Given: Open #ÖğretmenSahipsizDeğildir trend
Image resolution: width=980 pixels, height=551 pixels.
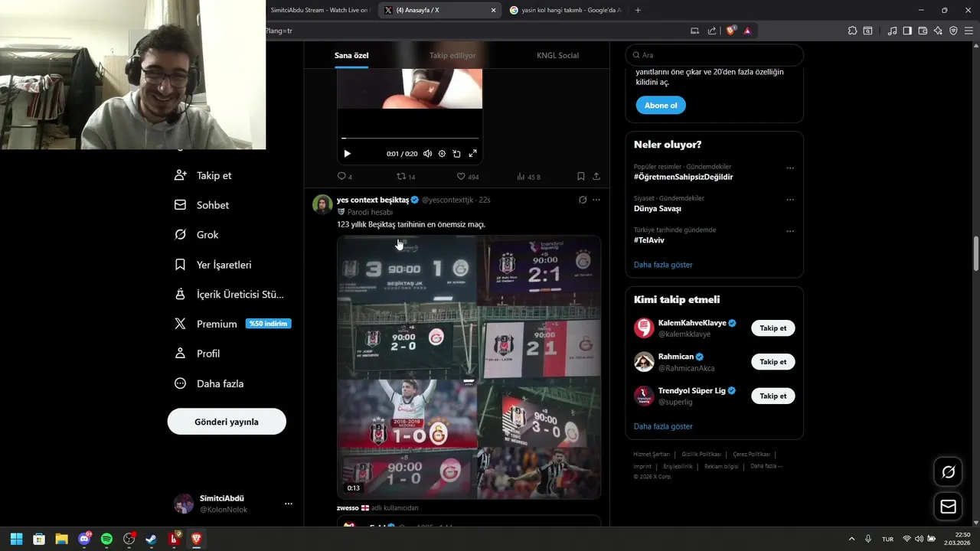Looking at the screenshot, I should [683, 177].
